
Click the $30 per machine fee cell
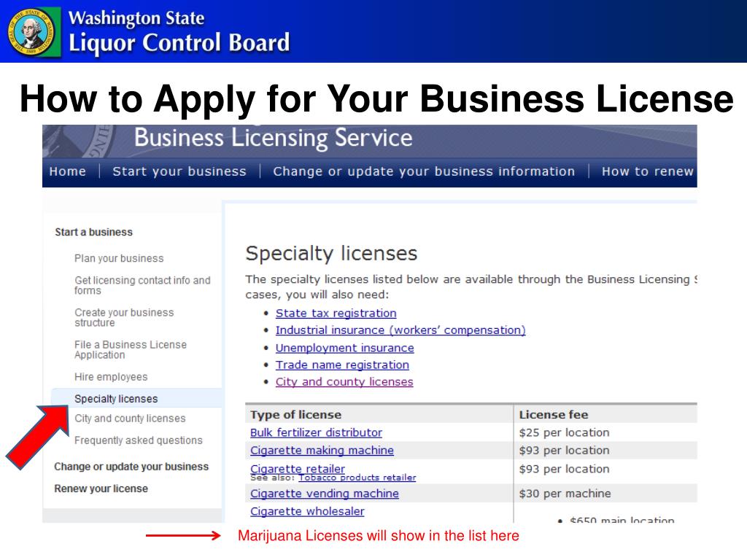[565, 494]
